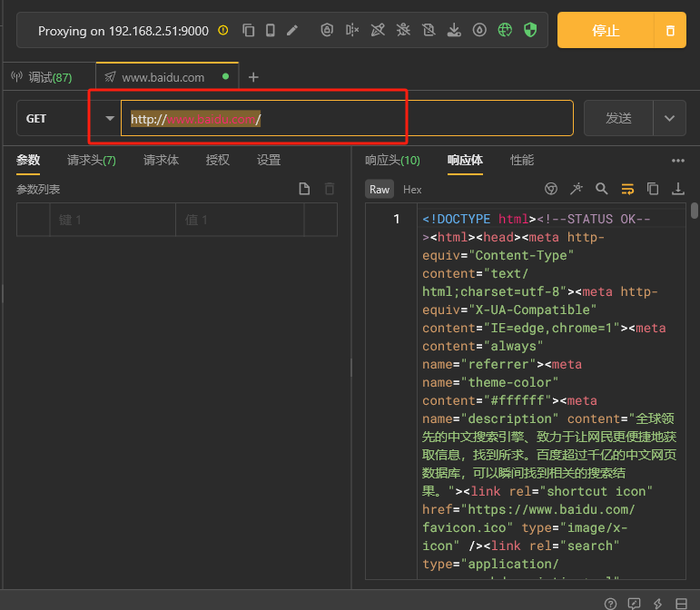Toggle the green globe system proxy icon
Screen dimensions: 700x610
click(x=505, y=30)
